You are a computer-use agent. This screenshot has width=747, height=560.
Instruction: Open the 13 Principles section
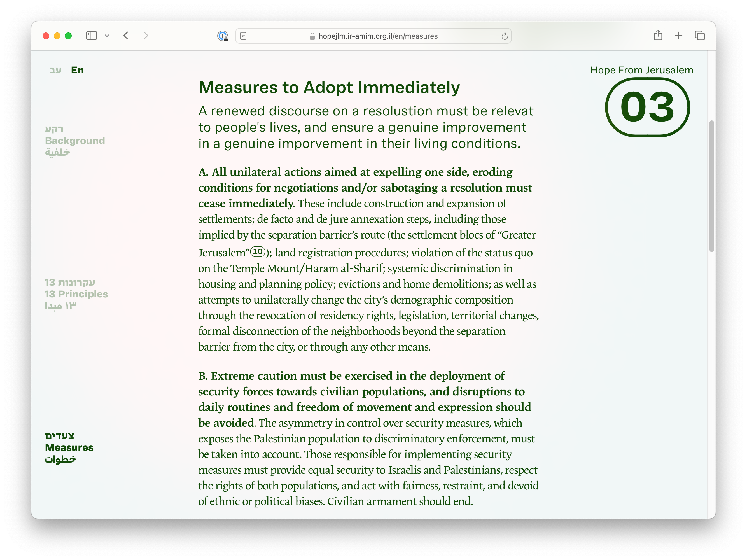click(76, 294)
